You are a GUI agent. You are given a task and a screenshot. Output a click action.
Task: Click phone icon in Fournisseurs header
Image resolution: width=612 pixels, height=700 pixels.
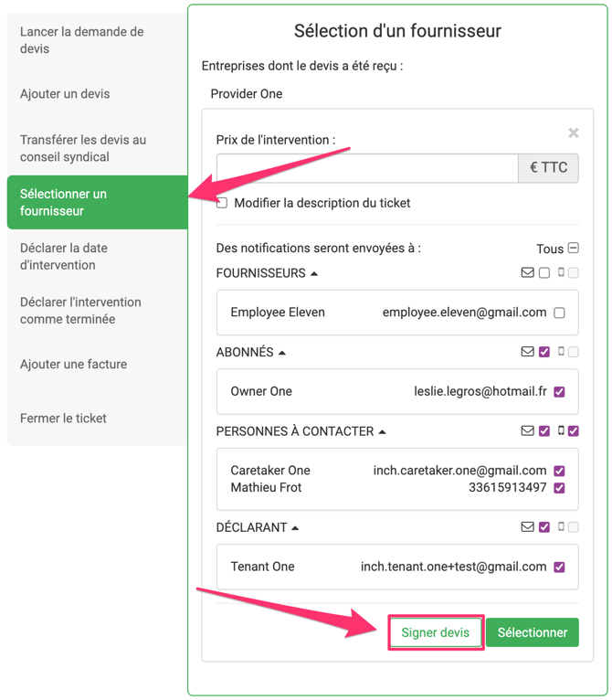(561, 273)
